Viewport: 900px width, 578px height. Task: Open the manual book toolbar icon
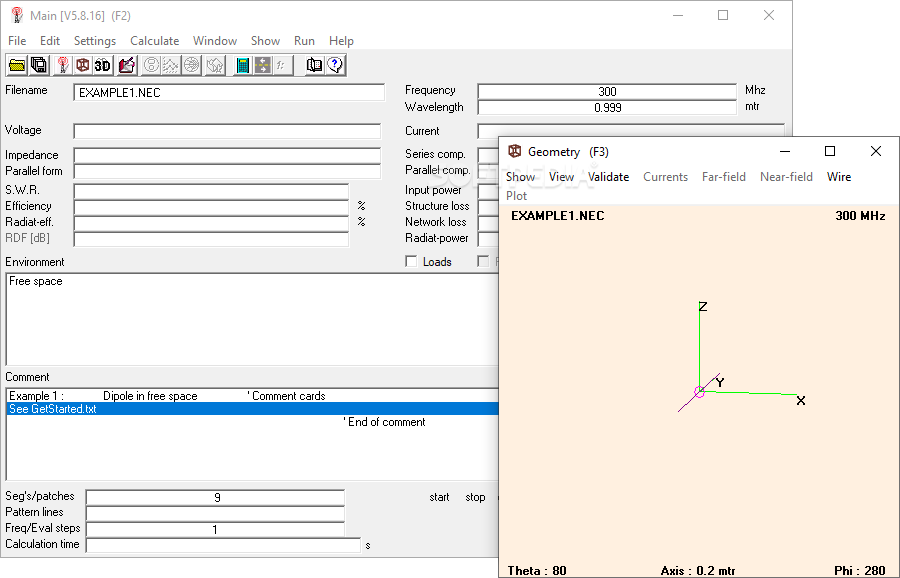click(314, 65)
